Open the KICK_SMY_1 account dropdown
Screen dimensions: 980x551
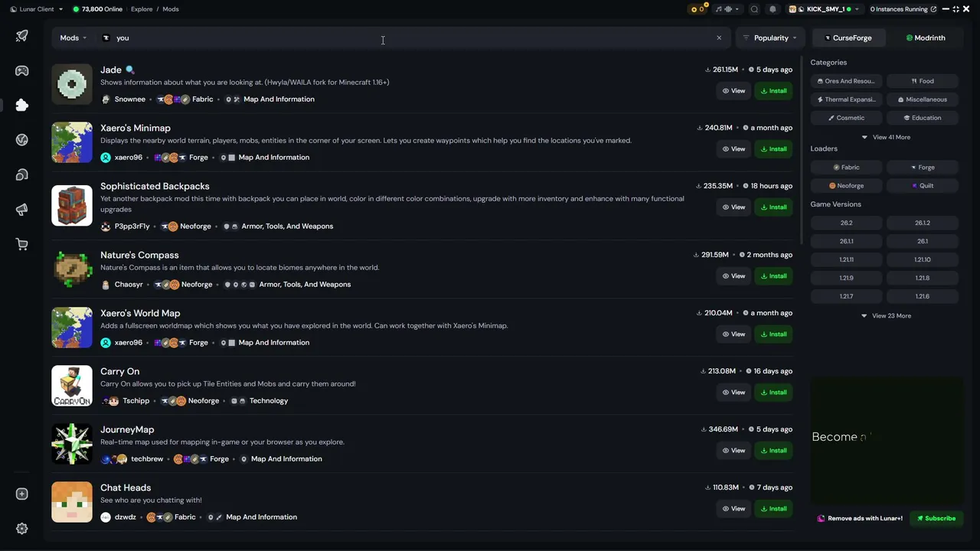click(x=824, y=9)
